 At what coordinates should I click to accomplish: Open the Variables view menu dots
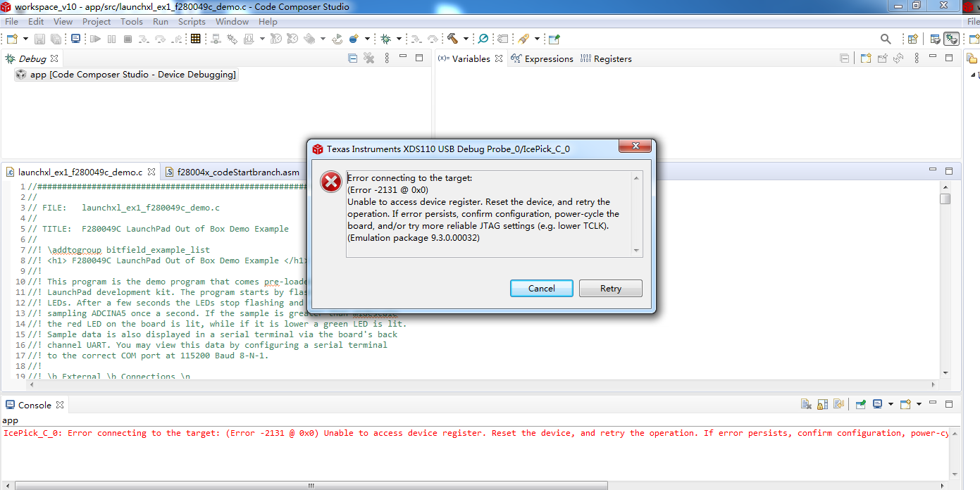tap(917, 58)
